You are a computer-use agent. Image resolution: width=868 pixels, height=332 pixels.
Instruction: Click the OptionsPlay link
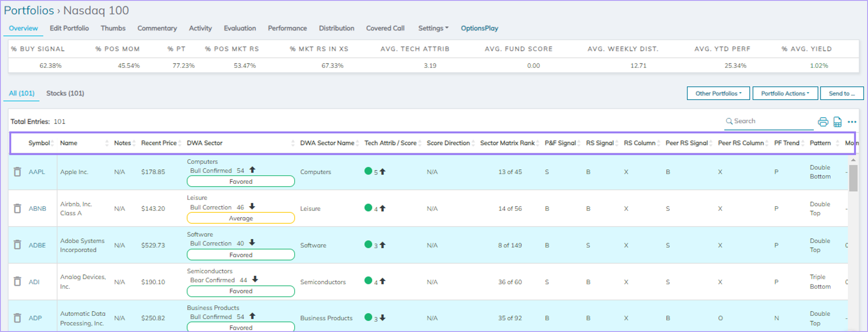coord(479,28)
